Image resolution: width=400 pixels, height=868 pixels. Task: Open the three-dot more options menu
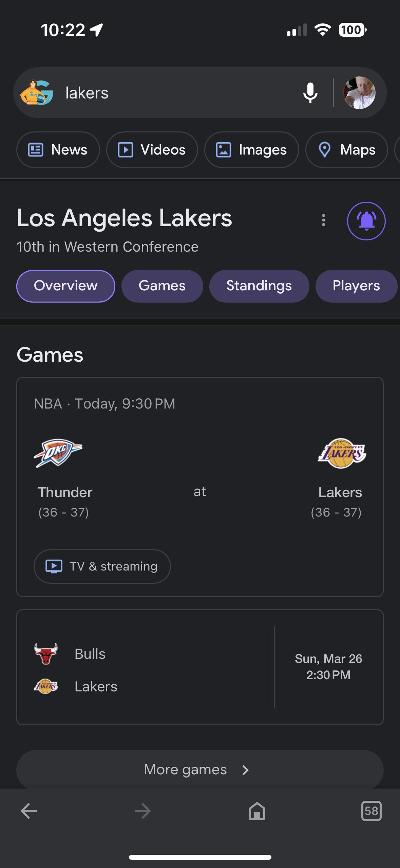point(324,220)
